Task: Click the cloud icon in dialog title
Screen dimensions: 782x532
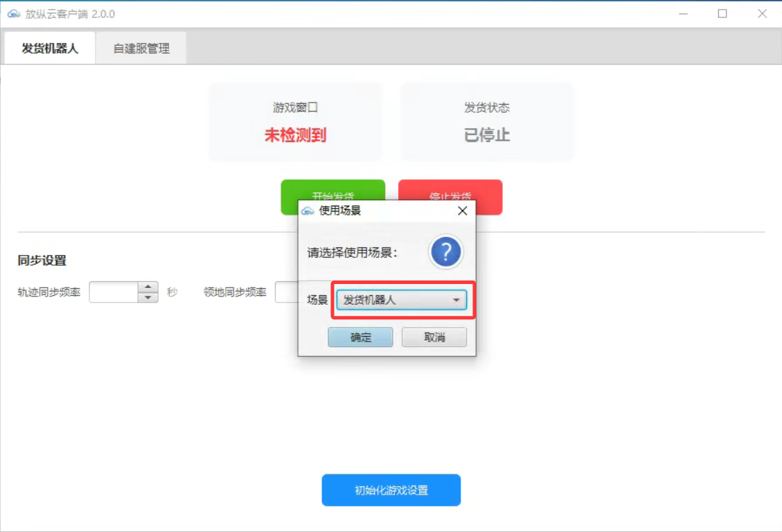Action: [308, 211]
